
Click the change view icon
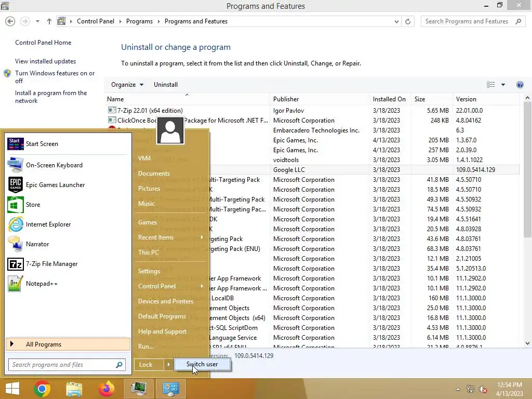[490, 85]
